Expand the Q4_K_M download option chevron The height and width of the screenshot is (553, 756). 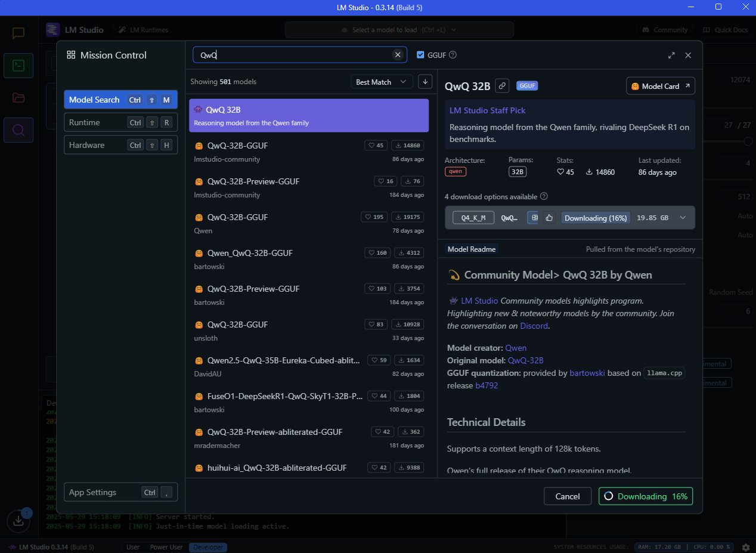click(x=683, y=218)
